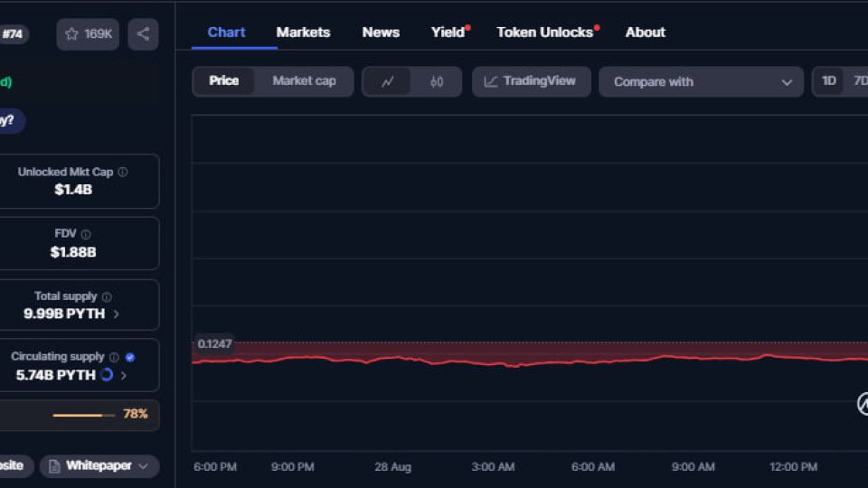
Task: Open the Circulating supply info icon
Action: [114, 358]
